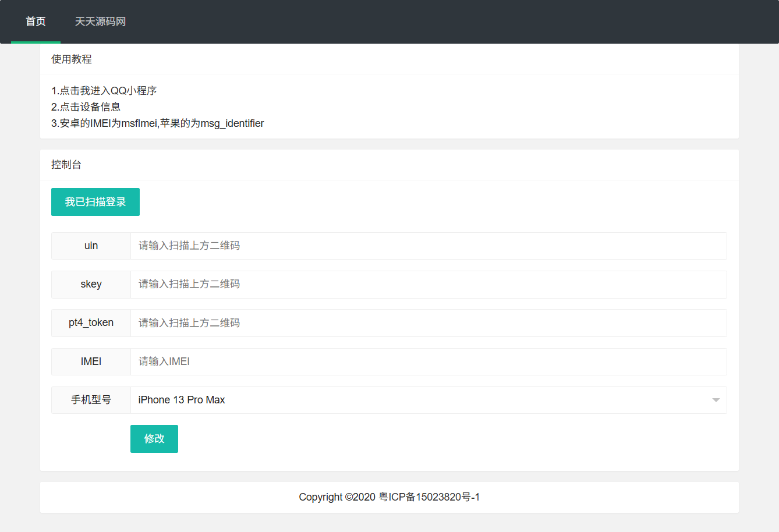Click the pt4_token field label
This screenshot has width=779, height=532.
click(91, 323)
